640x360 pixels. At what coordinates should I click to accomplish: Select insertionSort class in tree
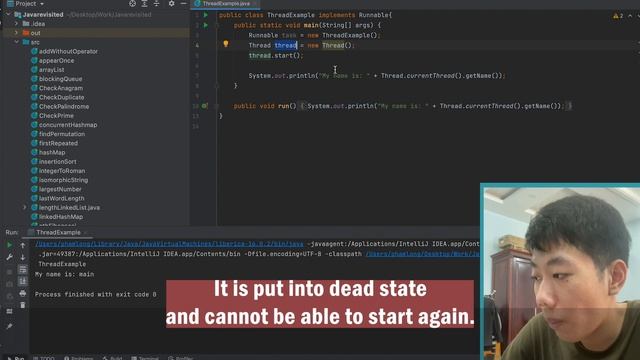coord(57,162)
